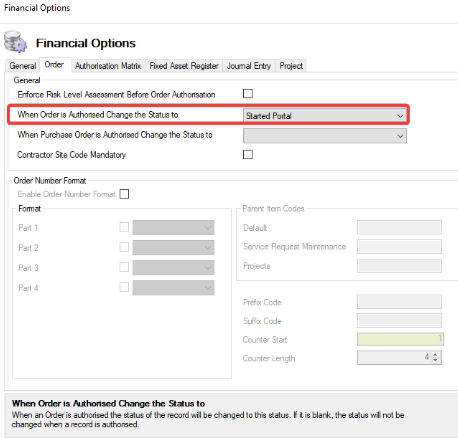Viewport: 458px width, 438px height.
Task: Open the General tab
Action: tap(23, 66)
